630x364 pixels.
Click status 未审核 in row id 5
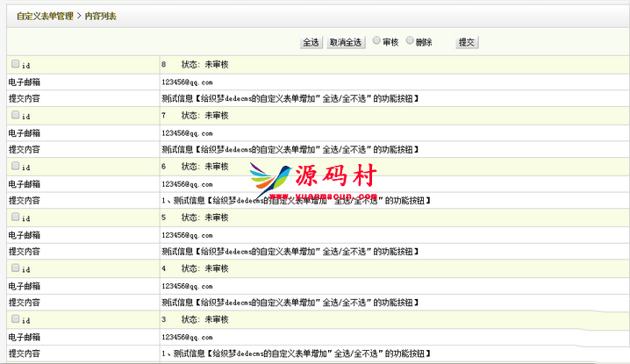[x=217, y=218]
